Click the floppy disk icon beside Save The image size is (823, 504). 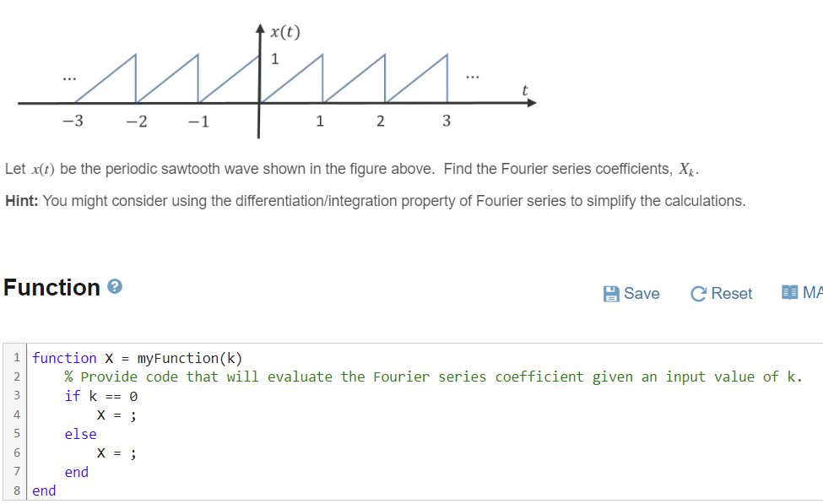click(611, 293)
